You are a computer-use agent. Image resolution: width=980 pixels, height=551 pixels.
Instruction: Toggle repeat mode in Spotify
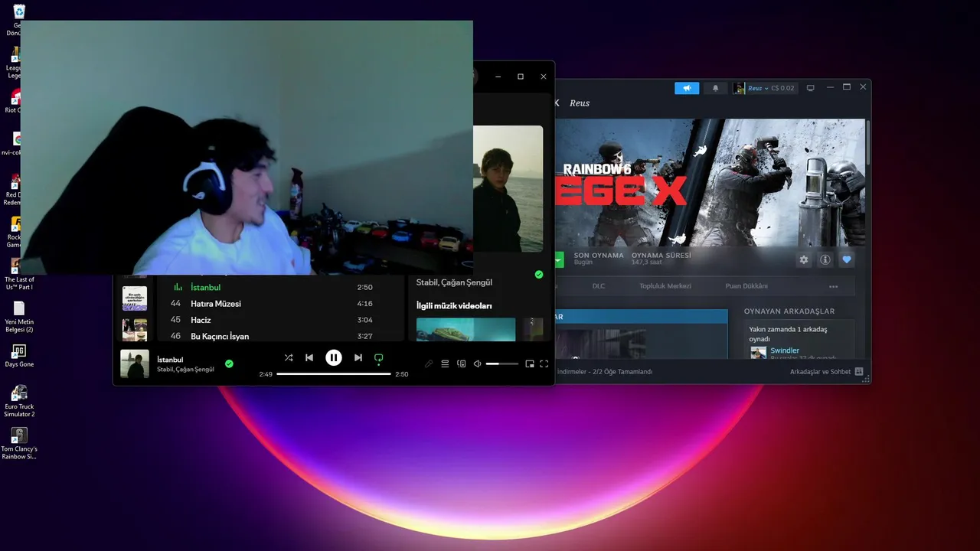click(378, 357)
